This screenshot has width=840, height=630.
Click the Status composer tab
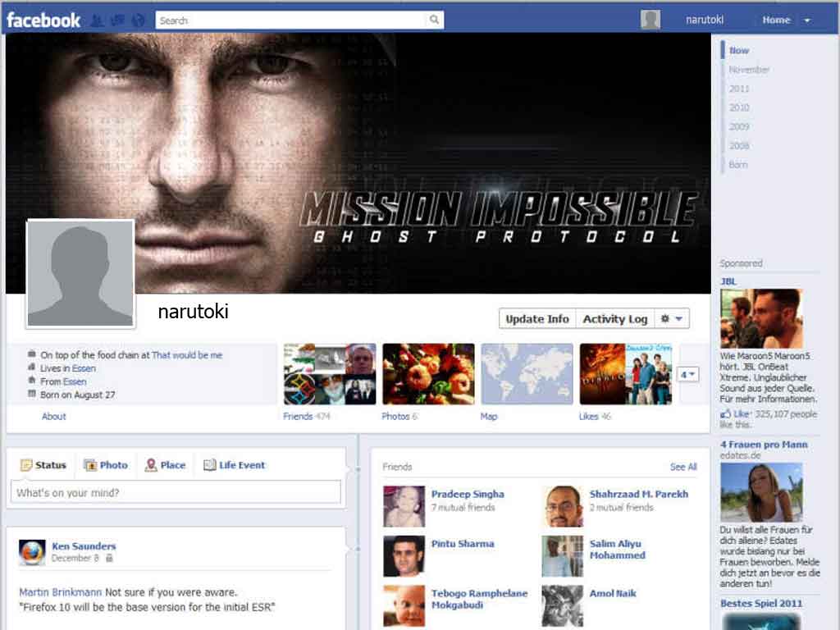[43, 465]
